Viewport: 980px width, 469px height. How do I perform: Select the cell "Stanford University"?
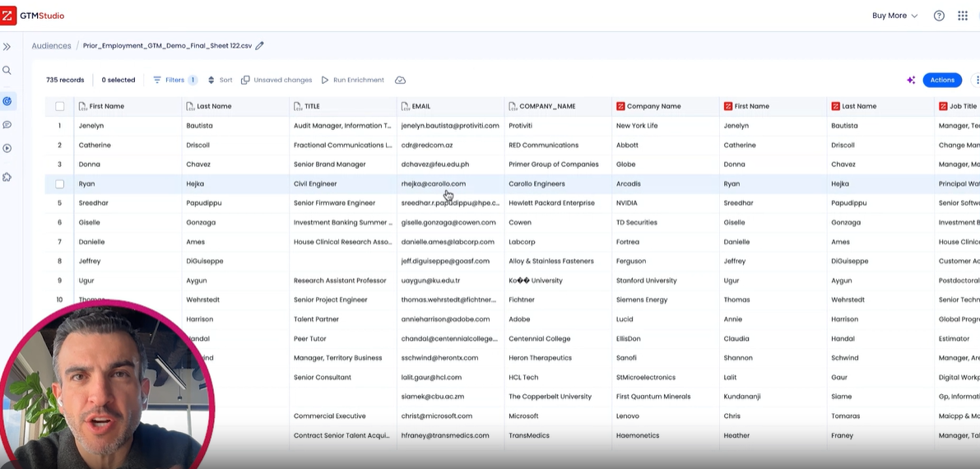tap(665, 281)
